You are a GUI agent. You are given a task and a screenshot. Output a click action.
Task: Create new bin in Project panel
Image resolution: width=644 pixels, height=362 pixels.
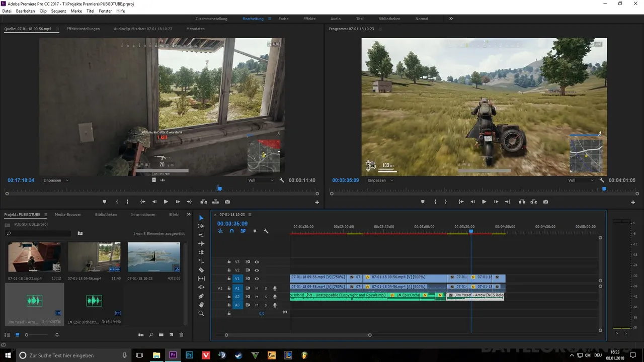click(x=161, y=335)
